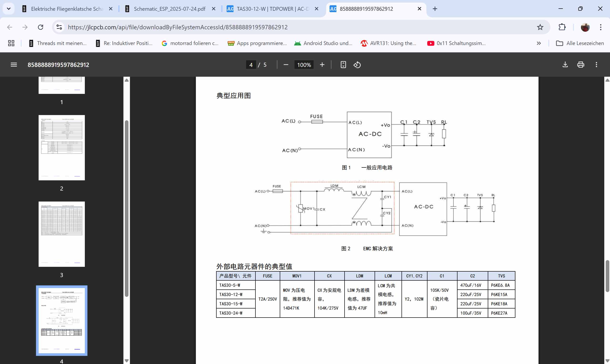The image size is (610, 364).
Task: Open Android Studio und bookmark
Action: [323, 43]
